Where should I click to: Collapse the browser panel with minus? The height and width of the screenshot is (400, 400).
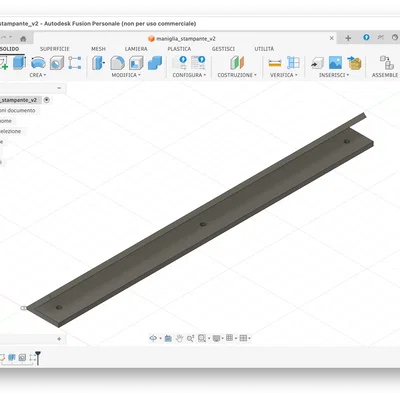tap(59, 88)
